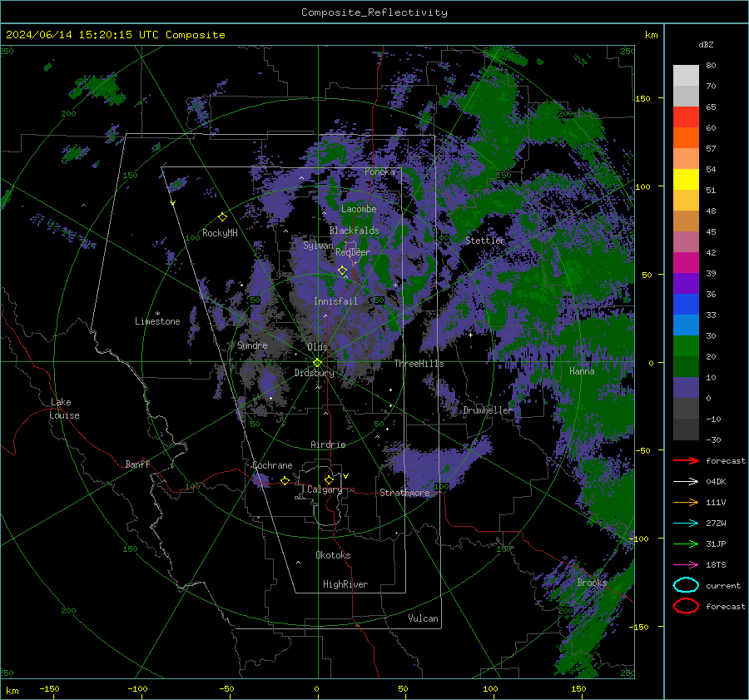Click the Airdrie city label
The image size is (749, 700).
click(328, 444)
